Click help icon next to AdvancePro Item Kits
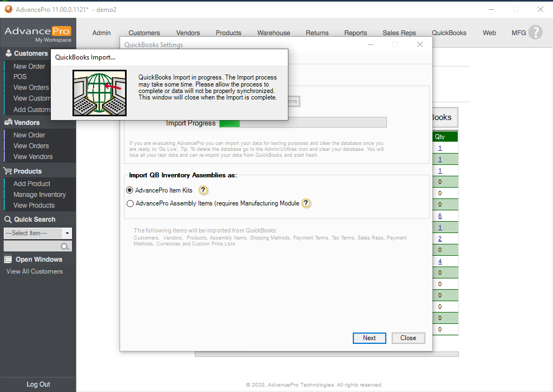This screenshot has height=392, width=553. [203, 190]
